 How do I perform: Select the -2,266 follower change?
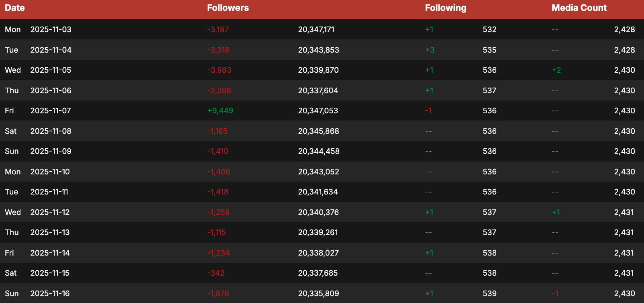pos(219,91)
